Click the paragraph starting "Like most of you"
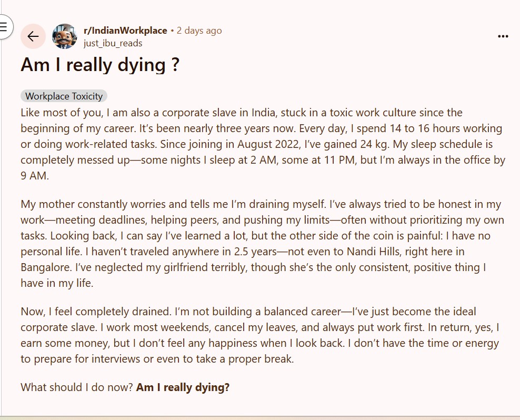This screenshot has height=420, width=520. pos(262,144)
